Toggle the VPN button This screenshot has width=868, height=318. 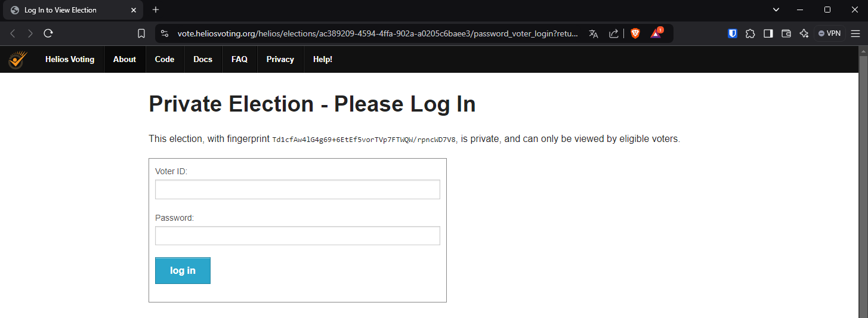point(829,33)
